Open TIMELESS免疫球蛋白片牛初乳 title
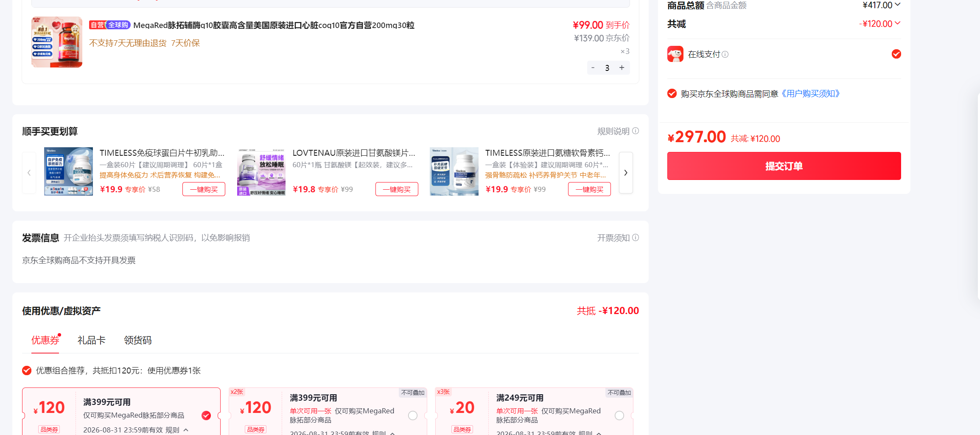 pos(162,153)
